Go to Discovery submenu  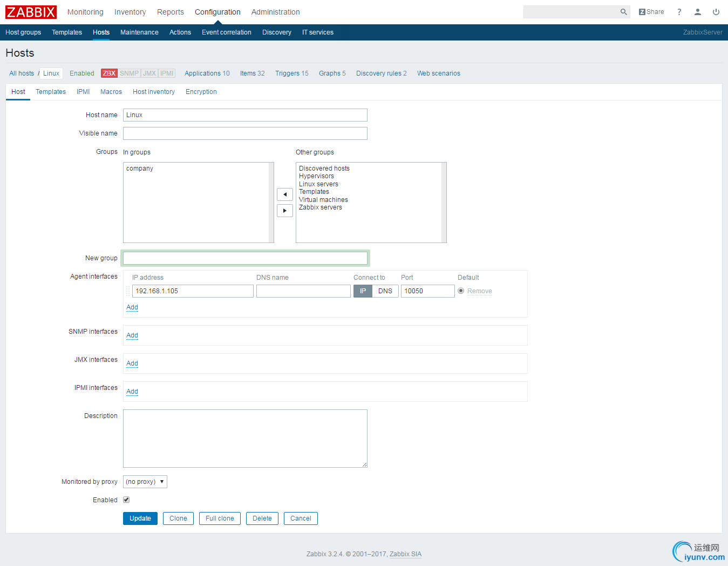point(277,32)
